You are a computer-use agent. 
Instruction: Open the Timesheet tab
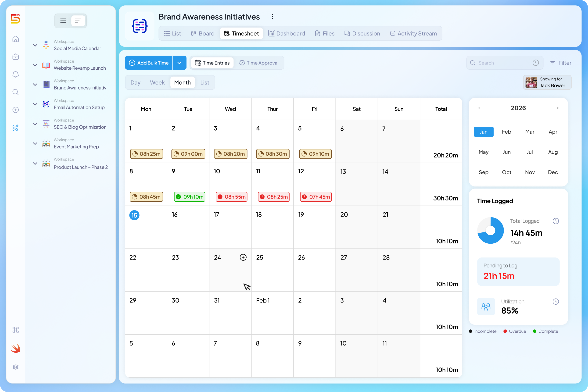pyautogui.click(x=241, y=33)
